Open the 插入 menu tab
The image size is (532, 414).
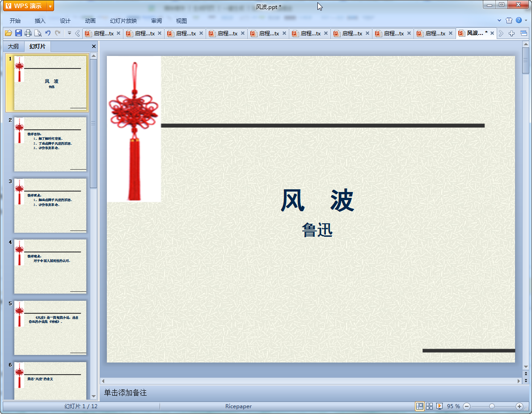40,21
